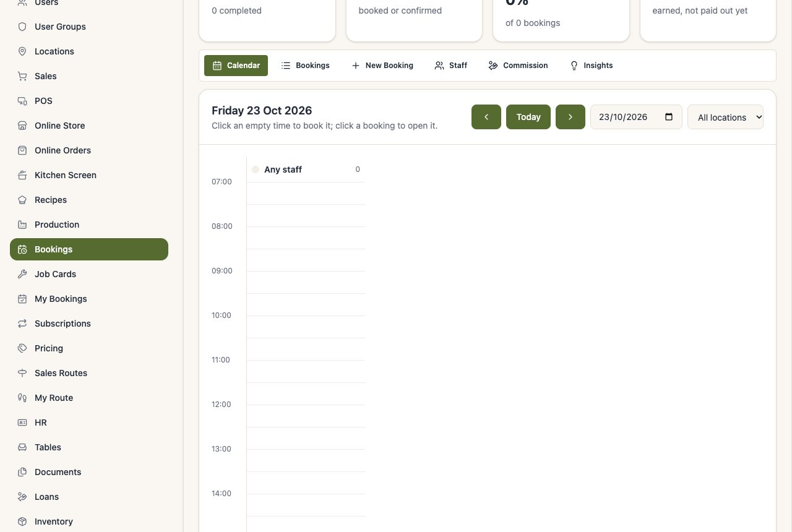Click the Any staff column header
The image size is (792, 532).
306,169
